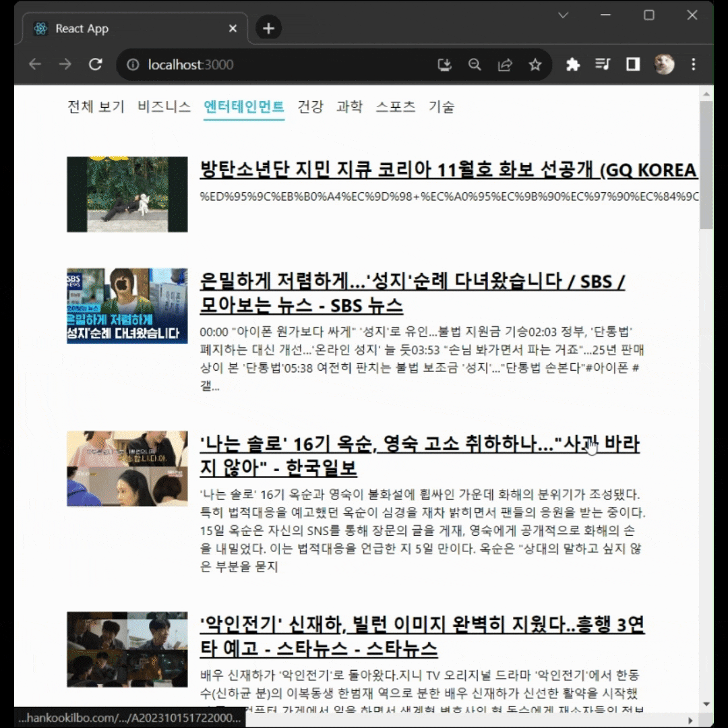
Task: Toggle the browser side panel icon
Action: click(633, 64)
